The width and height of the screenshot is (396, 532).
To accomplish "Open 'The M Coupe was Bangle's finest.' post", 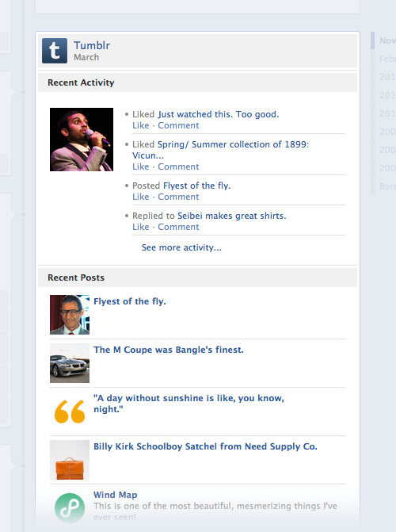I will [169, 350].
